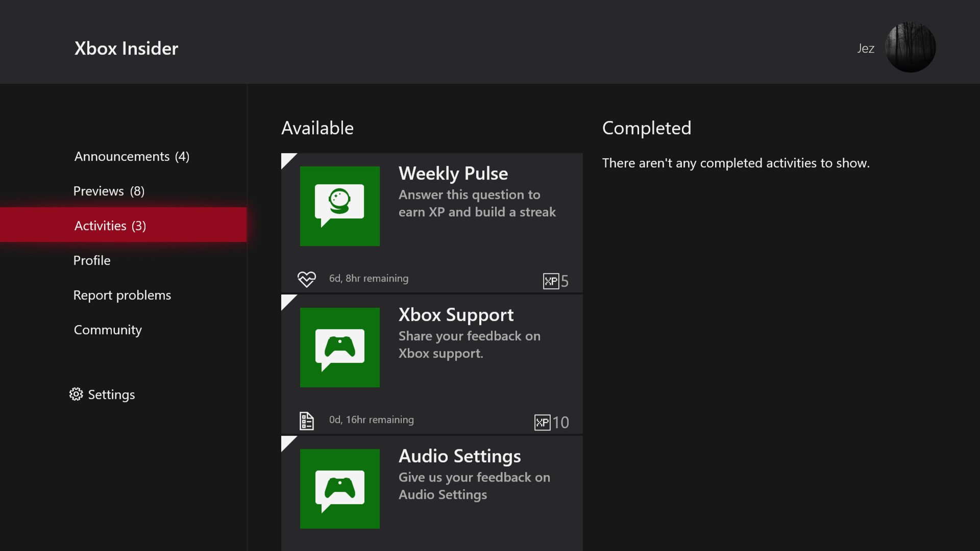Click the Settings gear icon

pyautogui.click(x=76, y=394)
